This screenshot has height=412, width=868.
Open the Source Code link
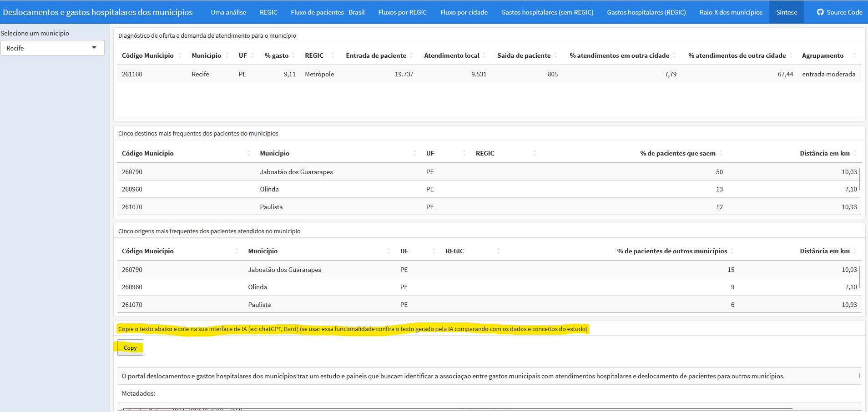tap(839, 12)
